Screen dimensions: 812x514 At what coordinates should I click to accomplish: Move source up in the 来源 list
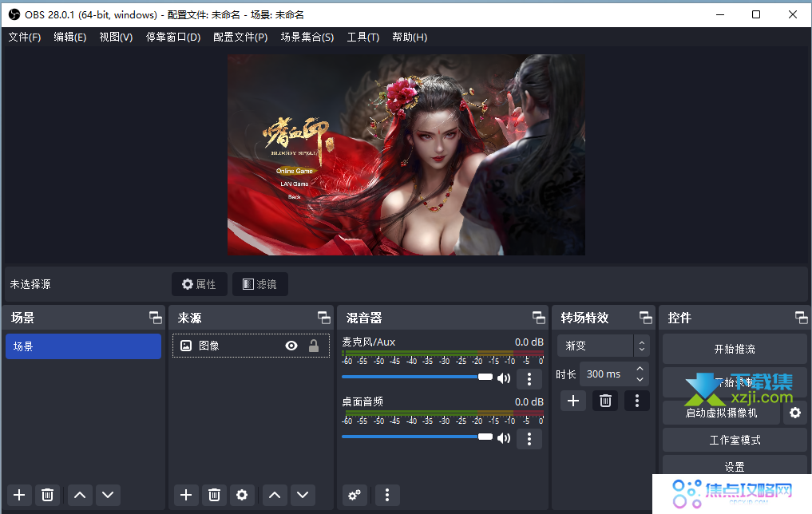[275, 496]
